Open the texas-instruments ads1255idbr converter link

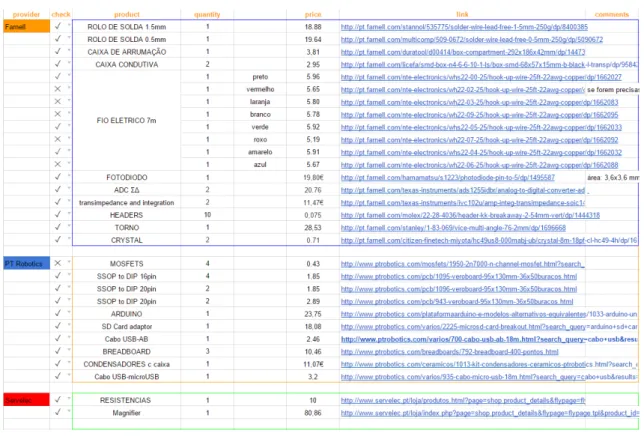(x=463, y=190)
